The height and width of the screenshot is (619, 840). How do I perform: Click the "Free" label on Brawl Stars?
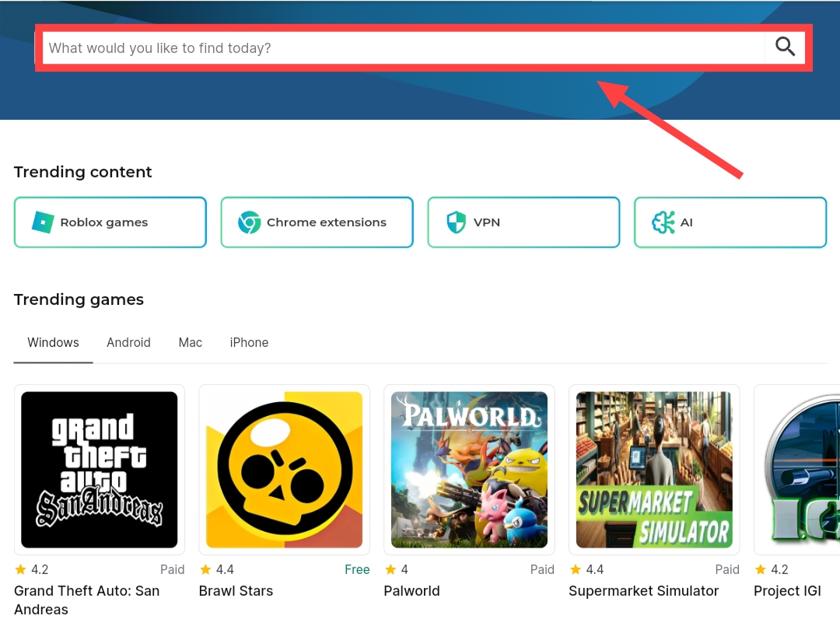[357, 570]
